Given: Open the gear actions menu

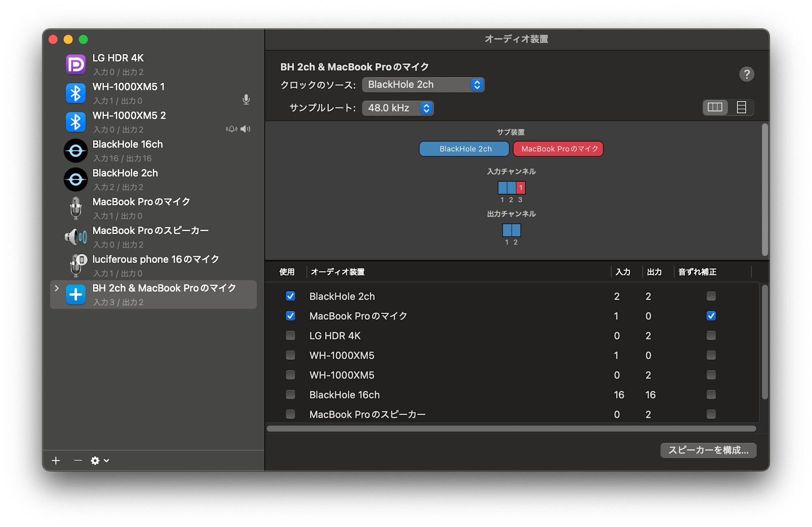Looking at the screenshot, I should tap(99, 460).
